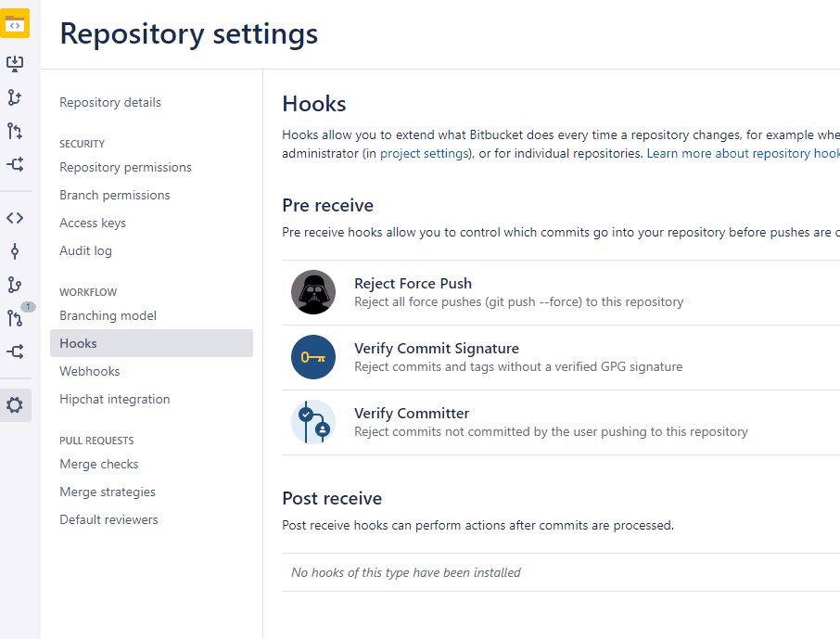Open the branches list sidebar icon
The height and width of the screenshot is (639, 840).
[14, 284]
